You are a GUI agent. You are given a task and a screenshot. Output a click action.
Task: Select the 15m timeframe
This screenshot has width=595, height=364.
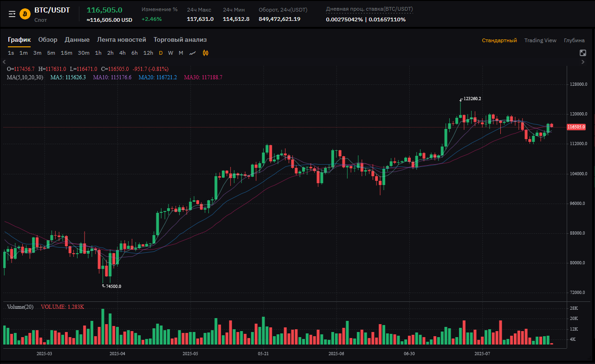(x=66, y=53)
